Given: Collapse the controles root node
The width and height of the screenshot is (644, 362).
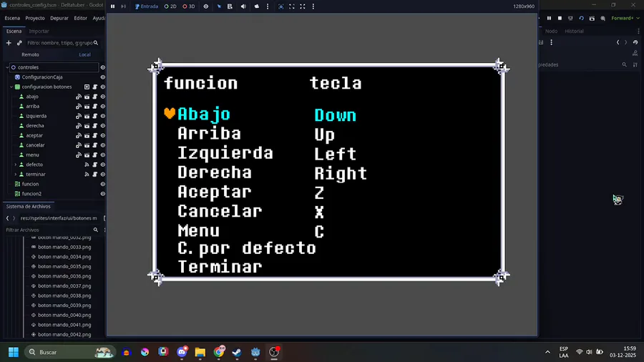Looking at the screenshot, I should [7, 67].
